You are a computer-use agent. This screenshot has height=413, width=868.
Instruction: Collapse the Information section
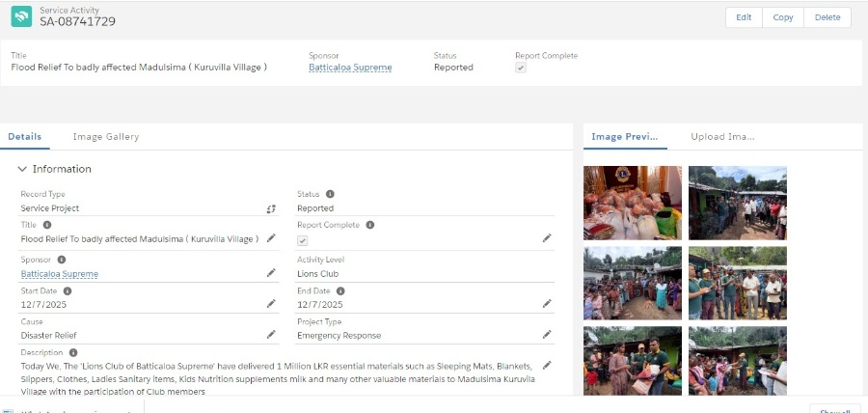pos(23,169)
